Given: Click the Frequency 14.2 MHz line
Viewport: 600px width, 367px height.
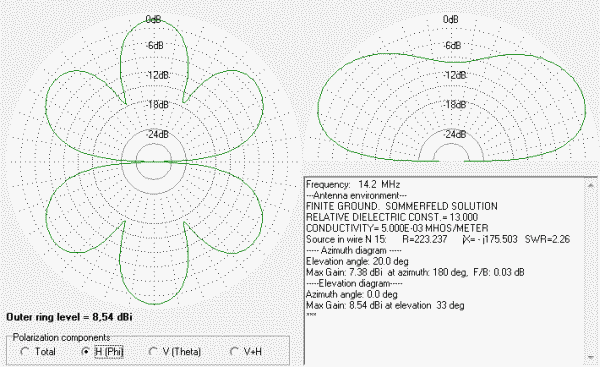Looking at the screenshot, I should pyautogui.click(x=353, y=184).
